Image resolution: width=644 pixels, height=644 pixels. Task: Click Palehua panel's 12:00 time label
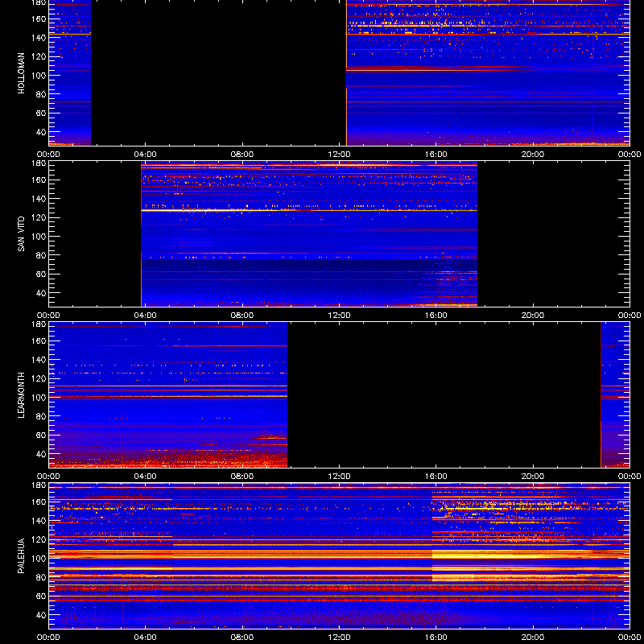339,638
